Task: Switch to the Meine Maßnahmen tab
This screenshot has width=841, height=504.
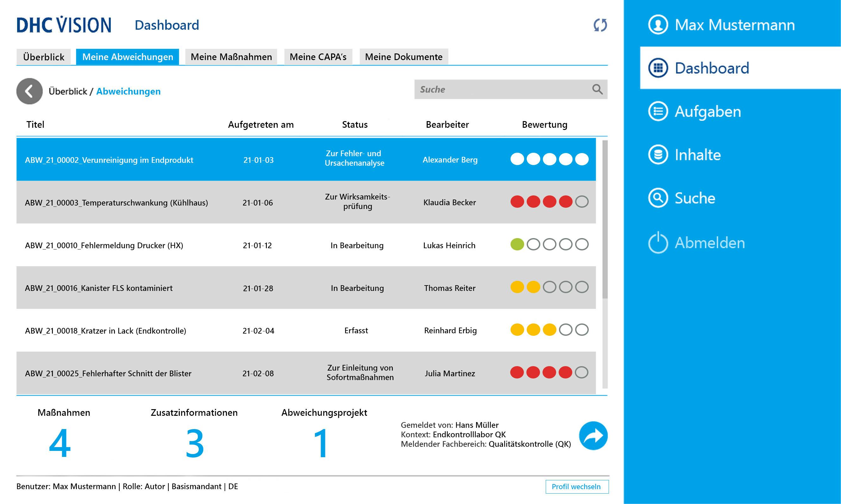Action: tap(231, 57)
